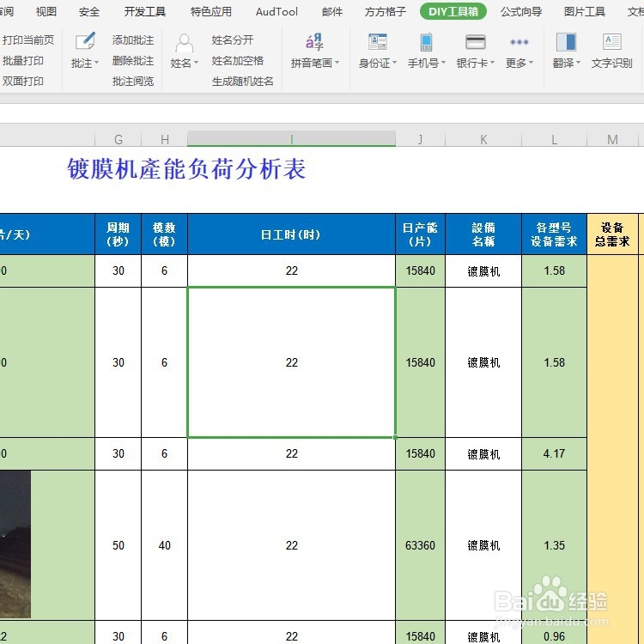Click the 周期(秒) header cell
644x644 pixels.
point(118,234)
